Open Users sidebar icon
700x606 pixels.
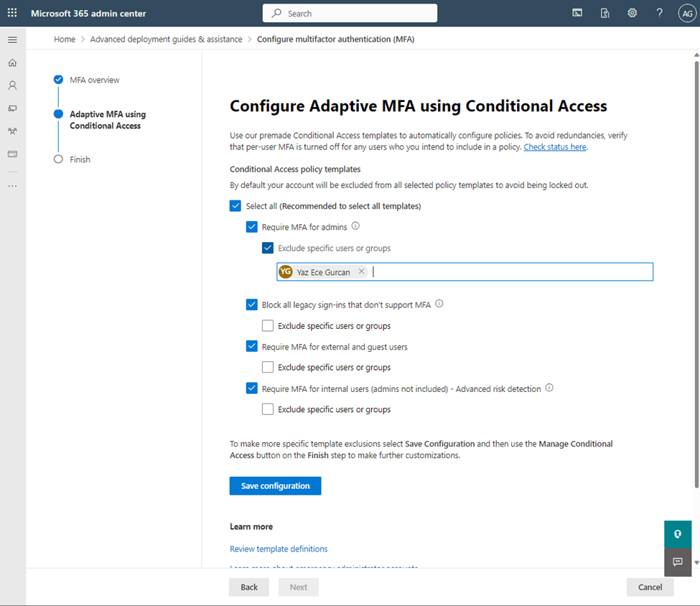(x=12, y=85)
